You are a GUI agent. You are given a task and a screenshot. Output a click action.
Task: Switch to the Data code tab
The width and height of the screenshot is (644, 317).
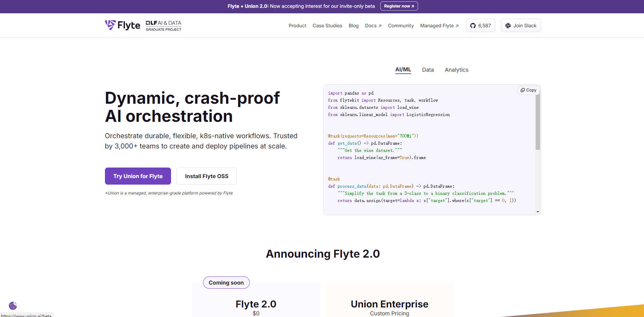point(428,70)
